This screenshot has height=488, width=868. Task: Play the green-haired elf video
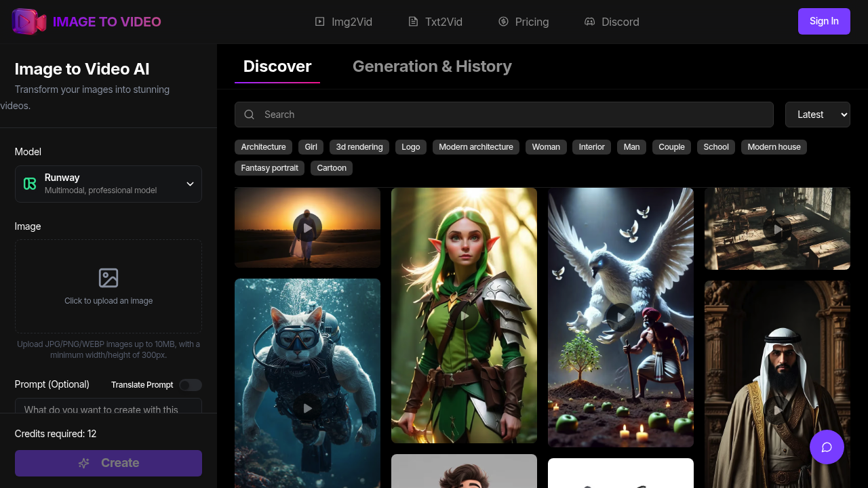click(x=464, y=316)
